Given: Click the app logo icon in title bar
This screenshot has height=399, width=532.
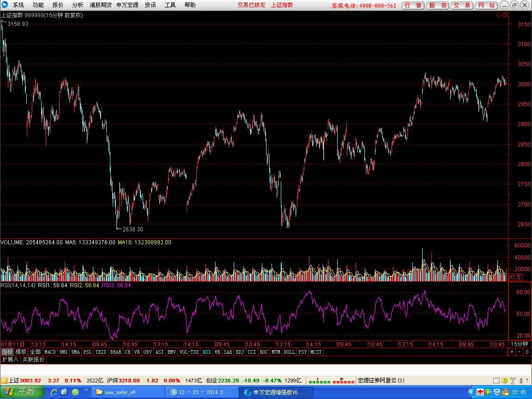Looking at the screenshot, I should point(5,5).
